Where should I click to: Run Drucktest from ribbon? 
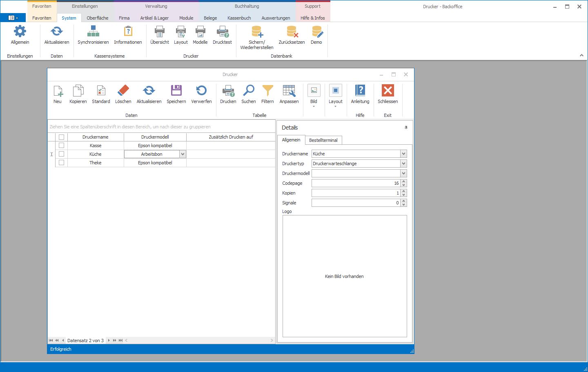click(x=222, y=35)
